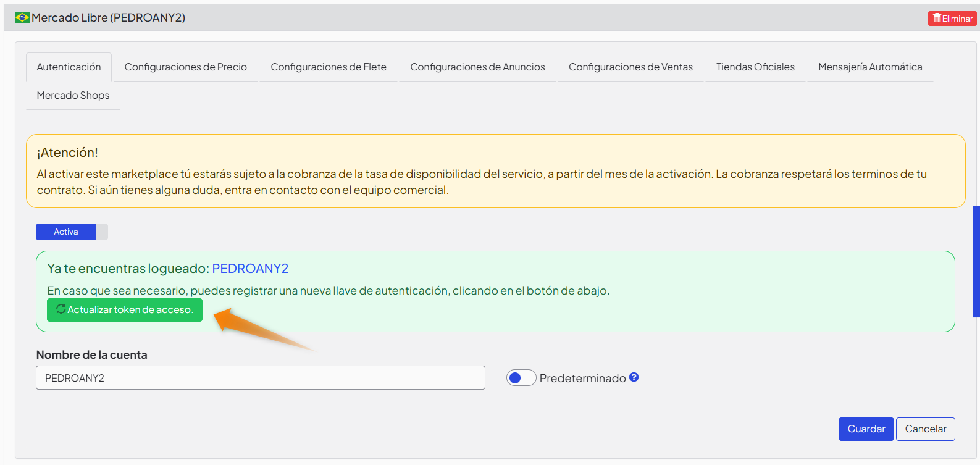Go to the Mensajería Automática tab

coord(870,67)
